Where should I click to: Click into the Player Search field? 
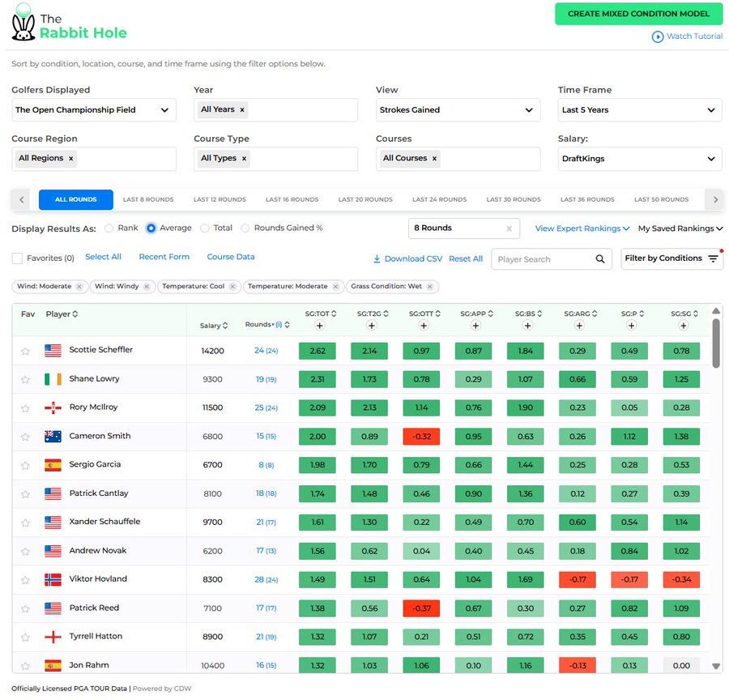pos(552,259)
